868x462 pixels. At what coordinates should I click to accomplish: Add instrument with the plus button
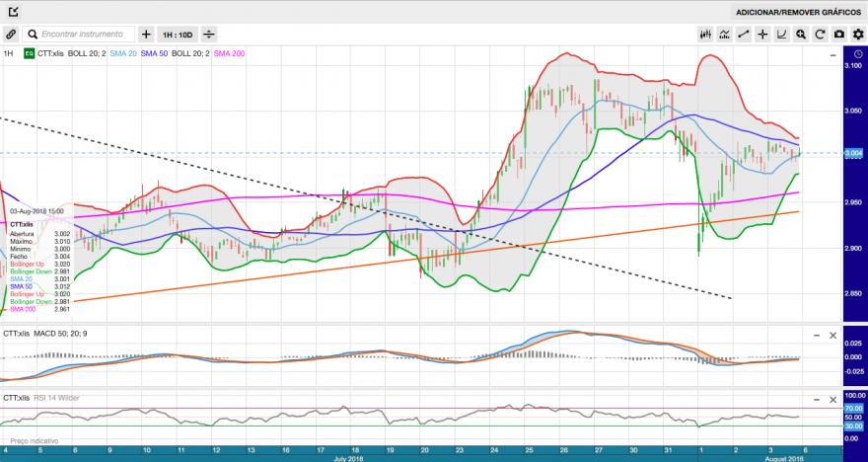pyautogui.click(x=146, y=35)
